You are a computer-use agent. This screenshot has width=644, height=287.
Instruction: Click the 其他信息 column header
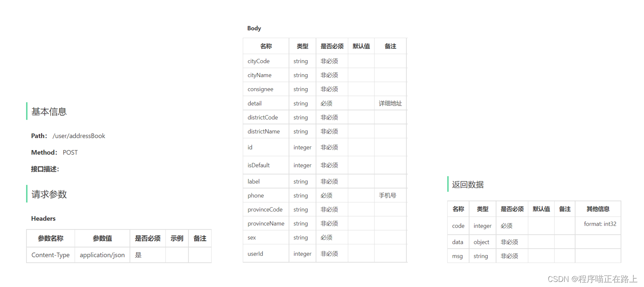[x=598, y=209]
